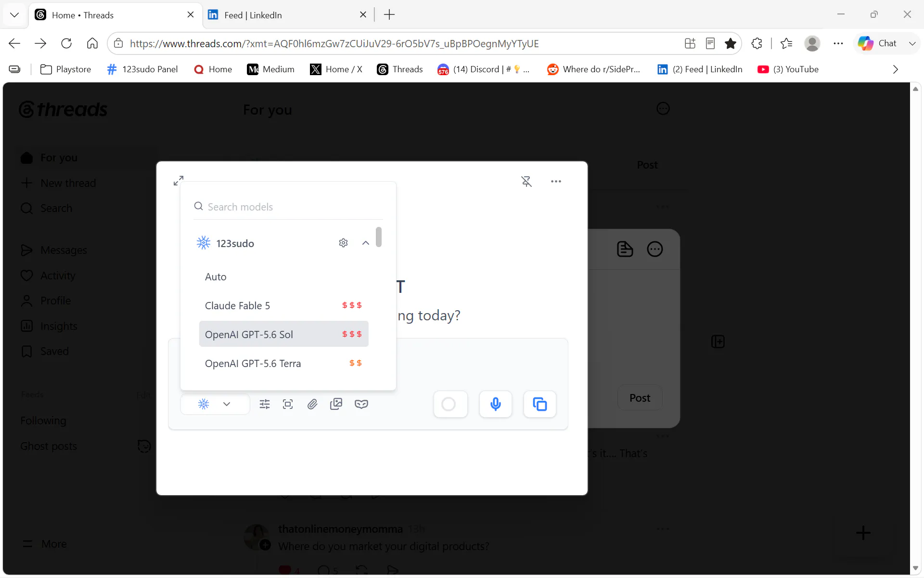
Task: Open Insights in the Threads sidebar
Action: coord(49,326)
